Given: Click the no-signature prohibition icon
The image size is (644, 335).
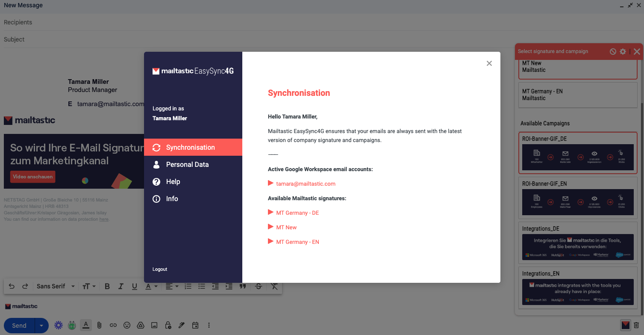Looking at the screenshot, I should 613,51.
